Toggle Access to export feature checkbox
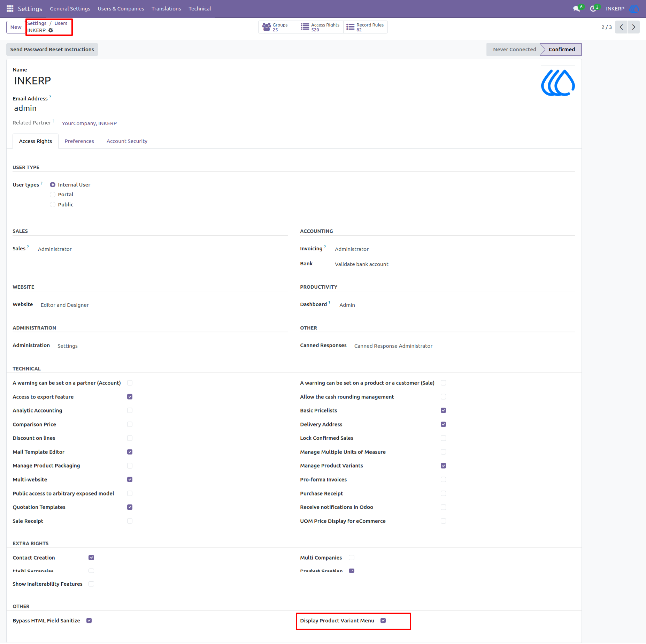Image resolution: width=646 pixels, height=644 pixels. (130, 397)
